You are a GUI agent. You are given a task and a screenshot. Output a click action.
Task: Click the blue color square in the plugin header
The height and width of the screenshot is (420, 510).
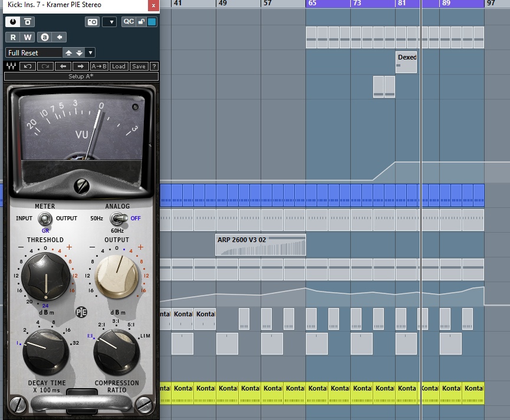152,22
